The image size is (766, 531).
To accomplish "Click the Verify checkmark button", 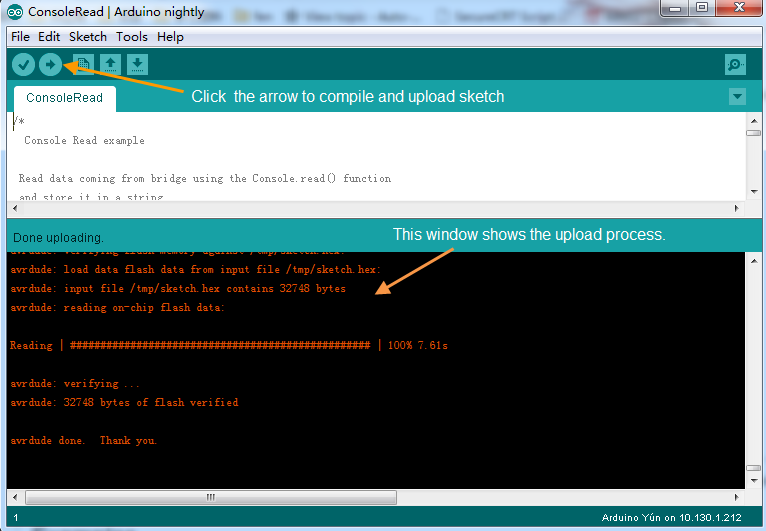I will 23,64.
